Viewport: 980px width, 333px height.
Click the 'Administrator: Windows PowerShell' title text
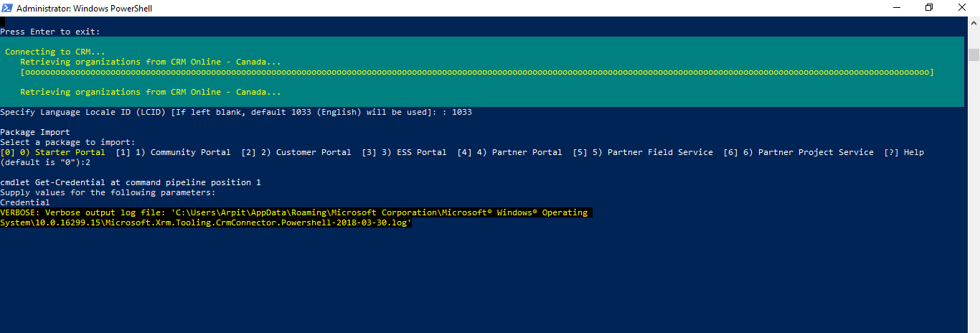pos(84,9)
